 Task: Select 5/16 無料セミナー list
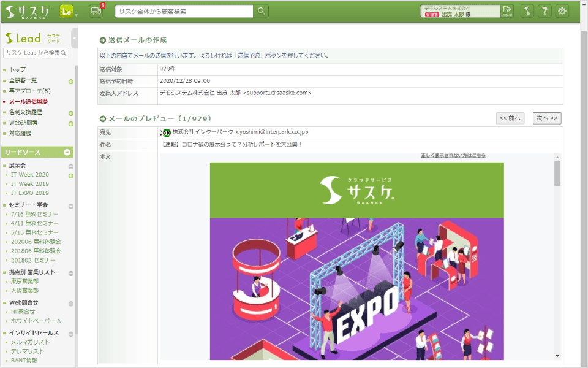pyautogui.click(x=34, y=232)
